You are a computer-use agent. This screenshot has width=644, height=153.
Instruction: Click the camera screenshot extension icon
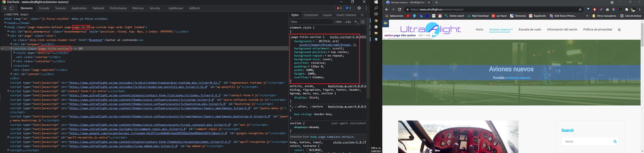(x=607, y=10)
